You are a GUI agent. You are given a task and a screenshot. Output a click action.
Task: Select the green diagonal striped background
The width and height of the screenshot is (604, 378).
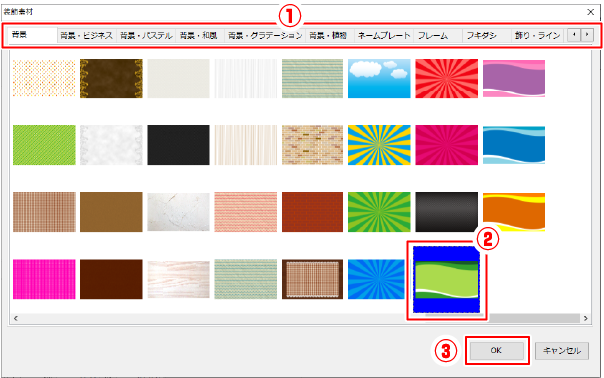(x=44, y=145)
